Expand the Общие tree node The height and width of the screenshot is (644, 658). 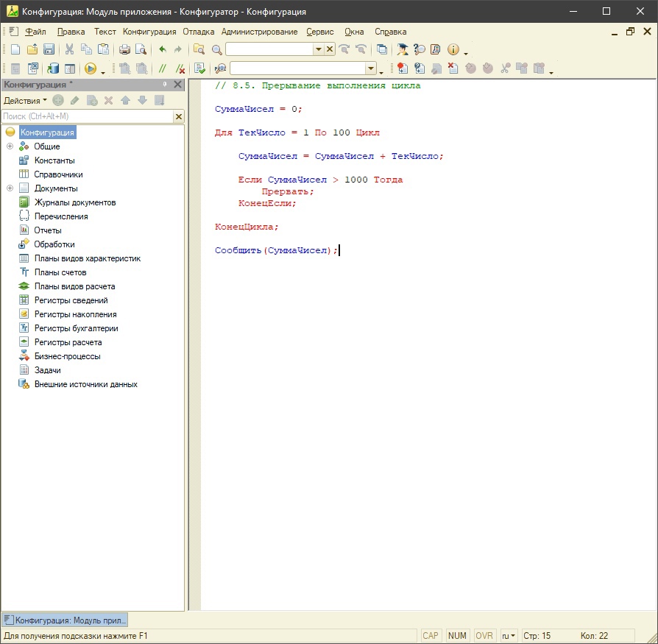[x=10, y=146]
